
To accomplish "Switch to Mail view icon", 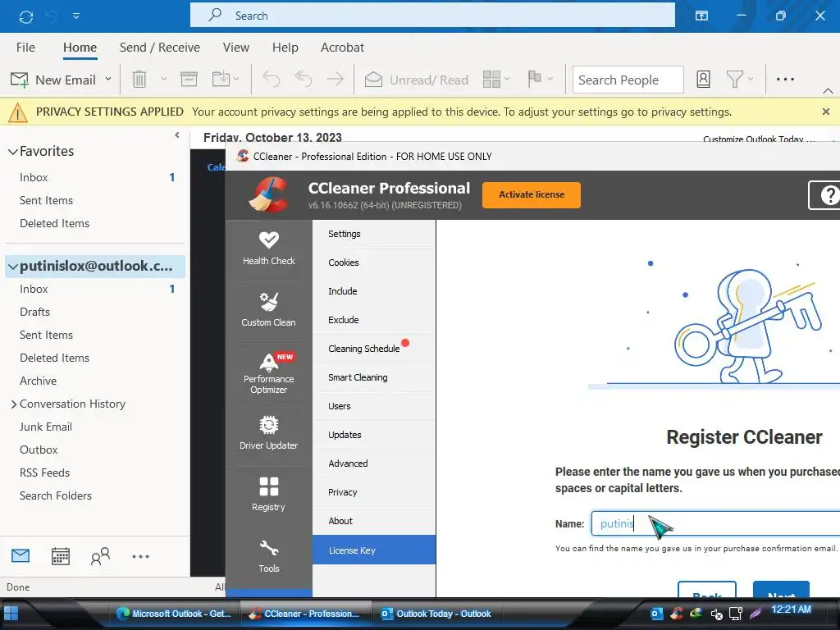I will 21,556.
